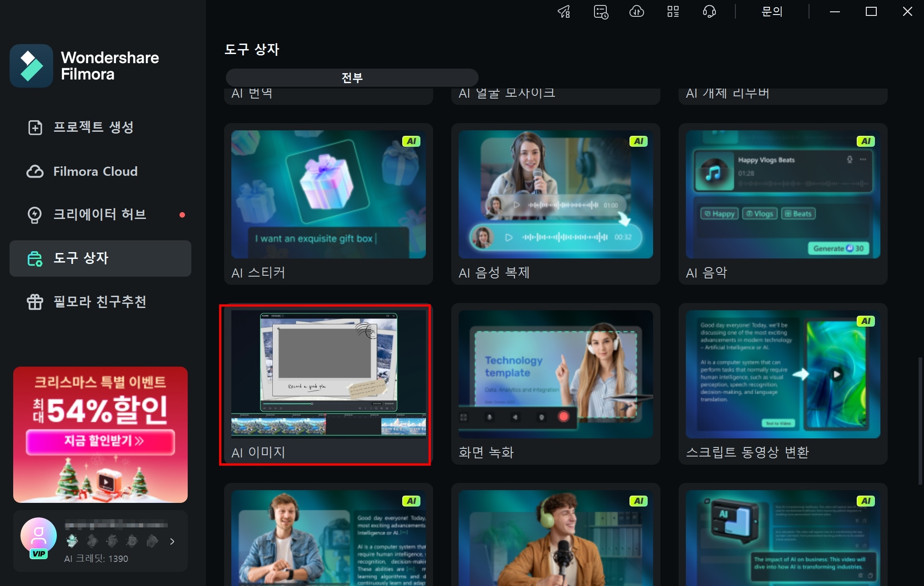The image size is (924, 586).
Task: Click the VIP user avatar icon
Action: click(39, 536)
